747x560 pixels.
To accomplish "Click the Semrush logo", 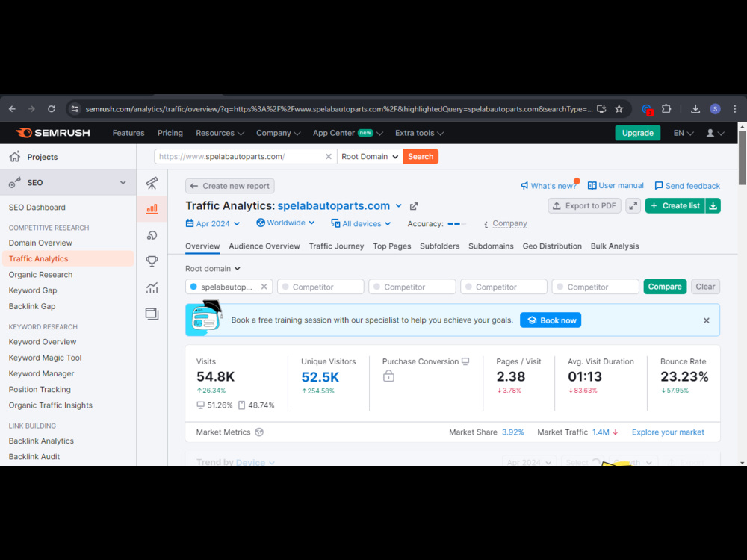I will [x=53, y=133].
